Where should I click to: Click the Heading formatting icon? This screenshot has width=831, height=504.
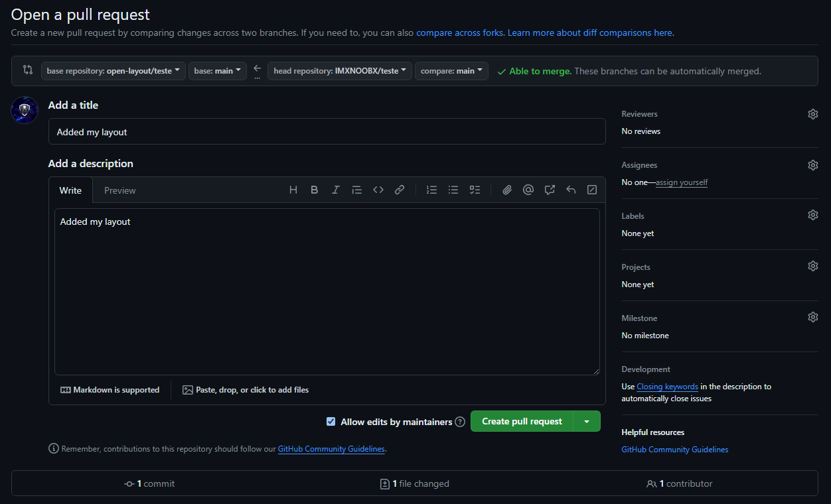pyautogui.click(x=293, y=190)
